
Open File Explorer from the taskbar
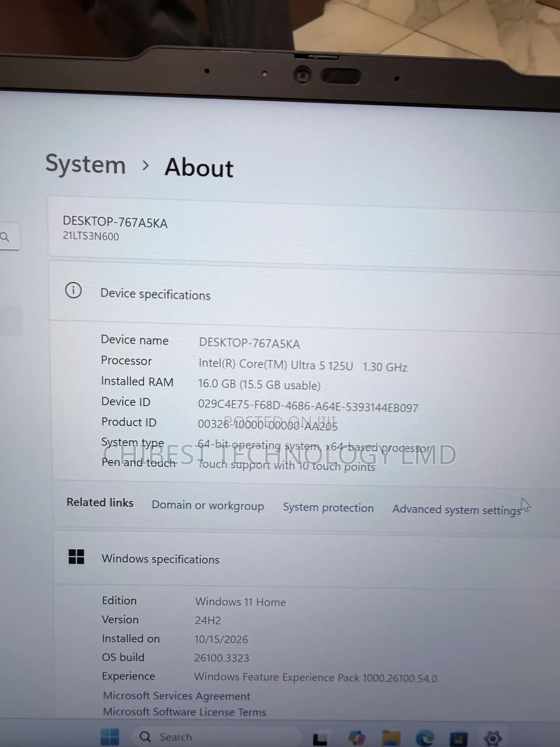391,738
